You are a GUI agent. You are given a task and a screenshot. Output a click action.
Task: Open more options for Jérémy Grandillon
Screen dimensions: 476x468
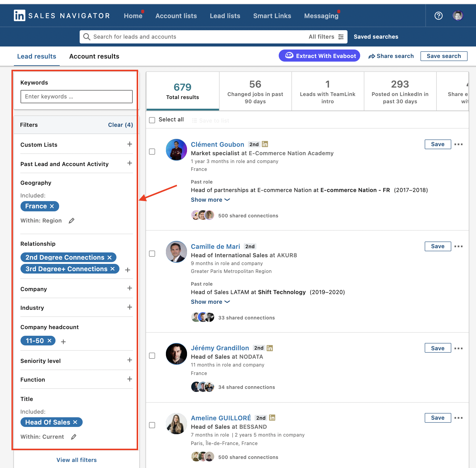459,348
